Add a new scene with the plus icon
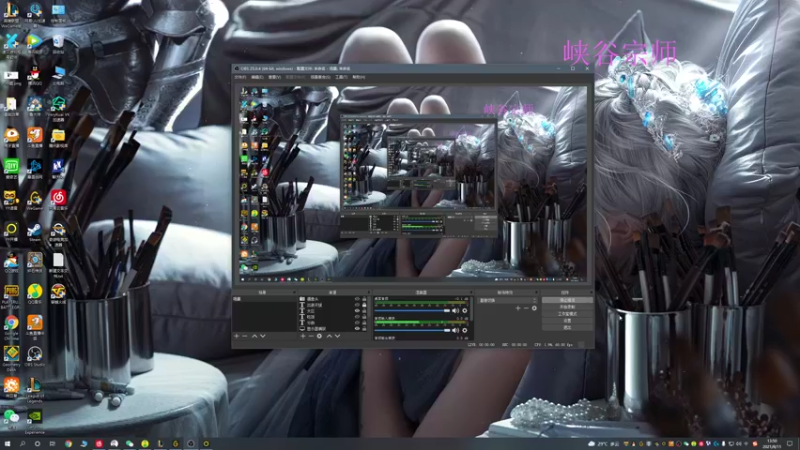The height and width of the screenshot is (450, 800). tap(236, 336)
